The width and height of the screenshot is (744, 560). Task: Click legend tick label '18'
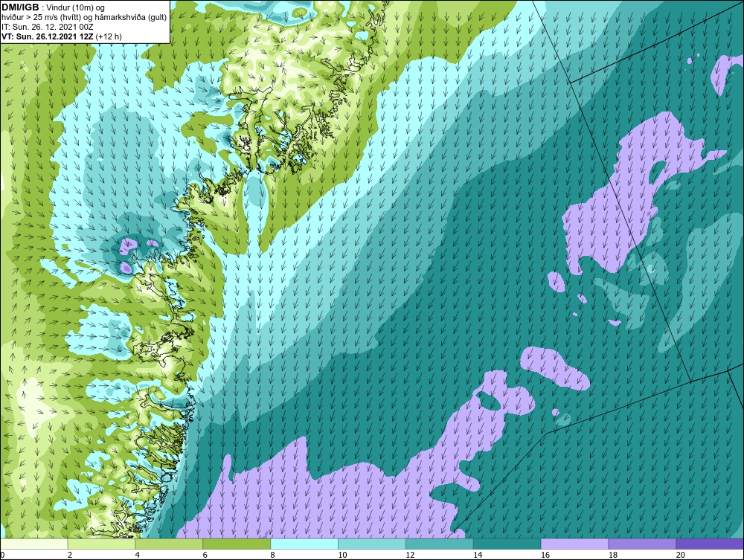612,555
